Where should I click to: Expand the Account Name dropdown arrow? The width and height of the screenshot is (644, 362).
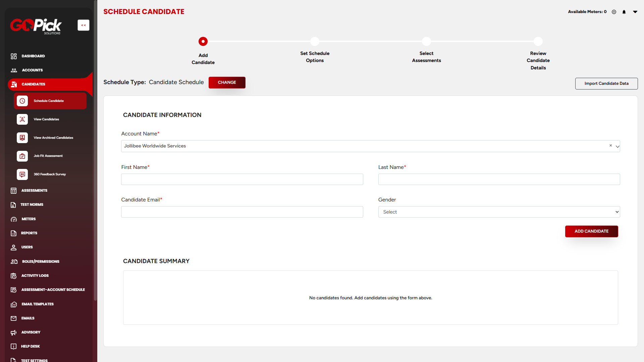tap(617, 146)
